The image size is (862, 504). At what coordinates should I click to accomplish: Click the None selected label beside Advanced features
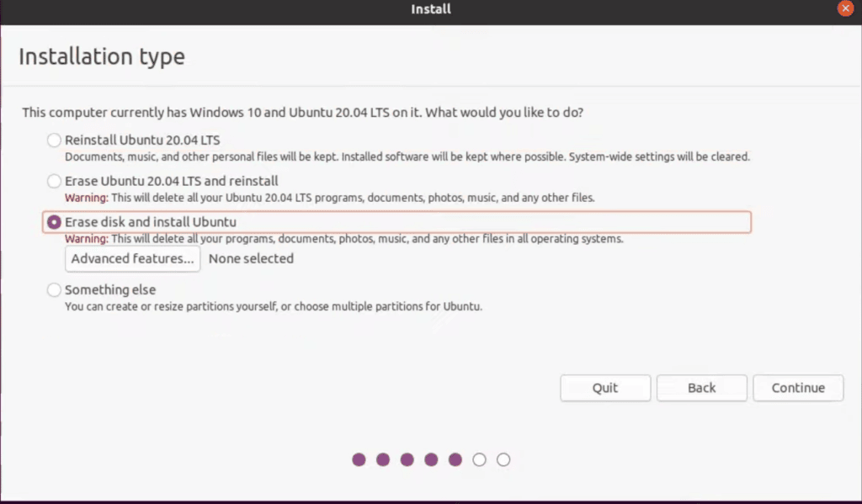pyautogui.click(x=251, y=258)
